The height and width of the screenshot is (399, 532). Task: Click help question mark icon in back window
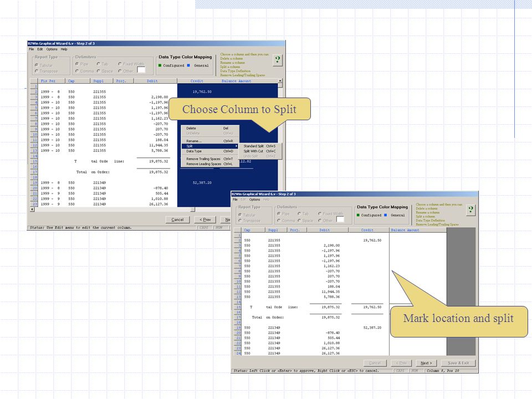click(x=278, y=60)
